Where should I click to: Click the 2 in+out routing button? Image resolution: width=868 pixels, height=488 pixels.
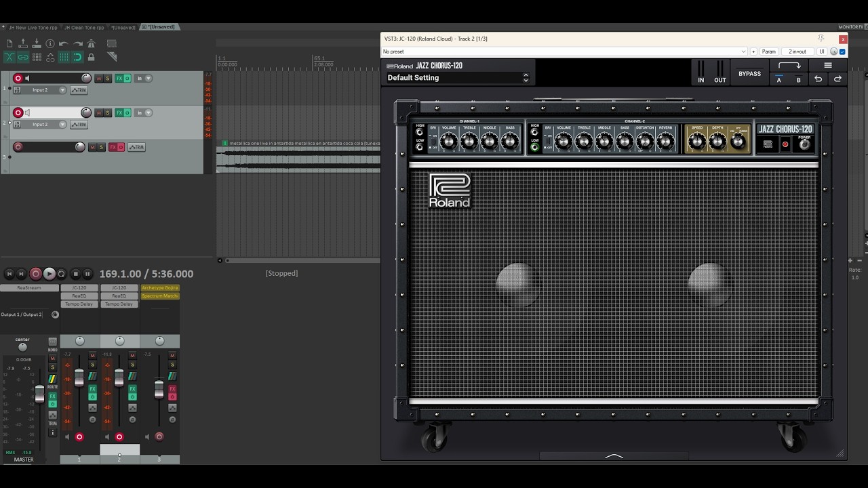[x=797, y=52]
